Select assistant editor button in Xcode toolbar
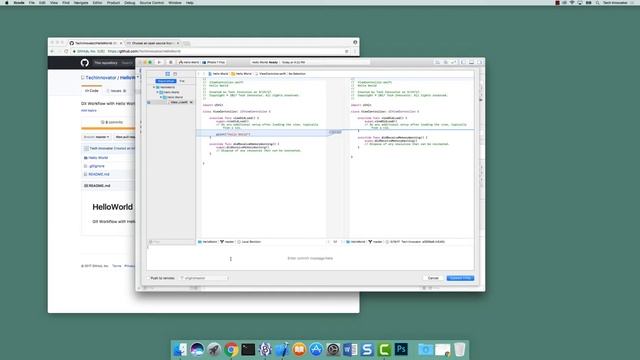Viewport: 640px width, 360px height. click(445, 62)
